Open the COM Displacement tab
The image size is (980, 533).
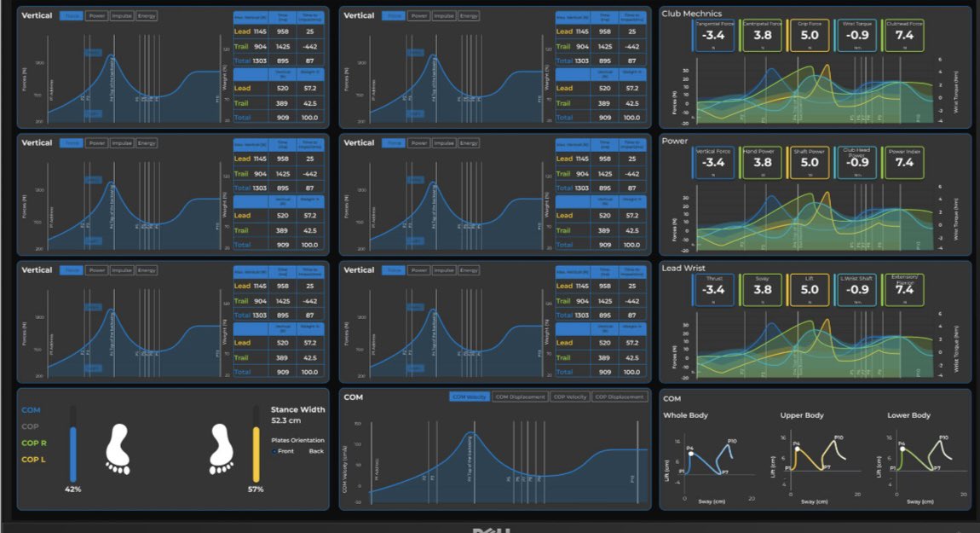pyautogui.click(x=519, y=397)
